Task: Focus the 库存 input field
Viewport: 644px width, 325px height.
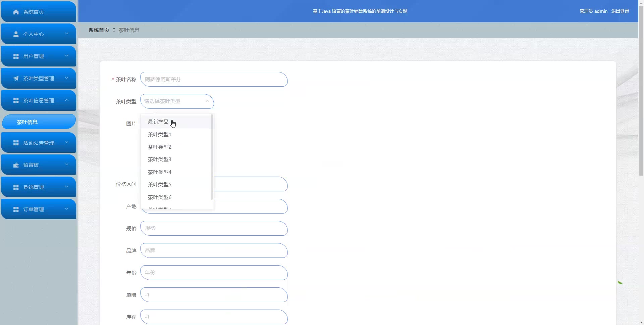Action: coord(214,317)
